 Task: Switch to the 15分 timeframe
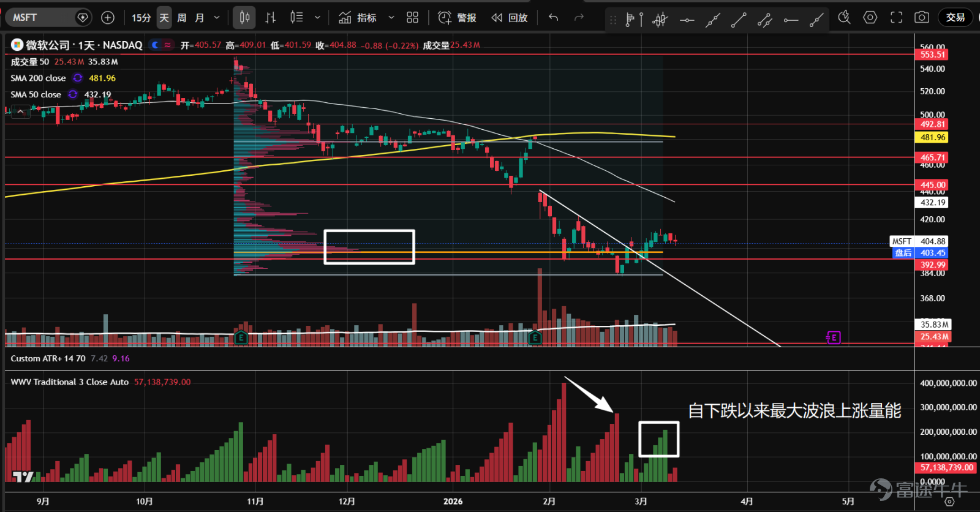141,18
